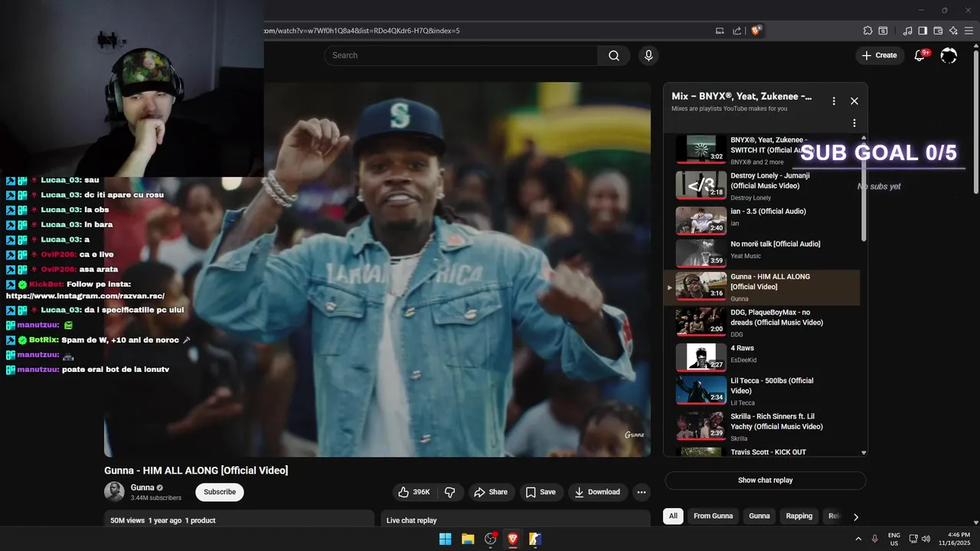Open the browser extensions puzzle icon
The height and width of the screenshot is (551, 980).
tap(867, 31)
